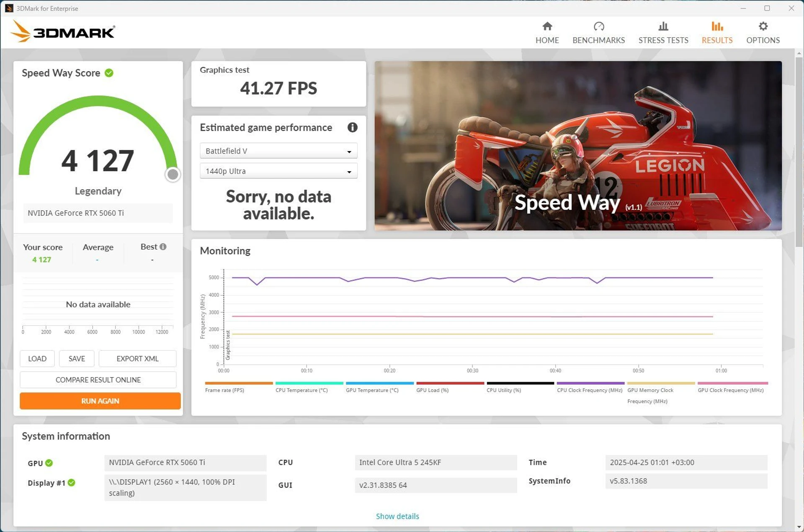Toggle GPU Load (%) legend swatch

click(x=450, y=383)
